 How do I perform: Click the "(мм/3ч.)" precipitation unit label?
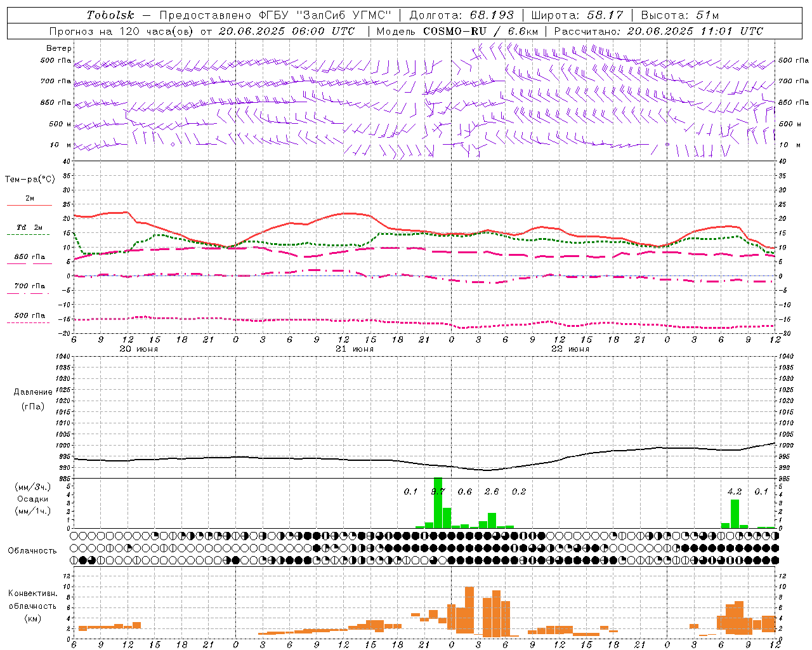[33, 487]
